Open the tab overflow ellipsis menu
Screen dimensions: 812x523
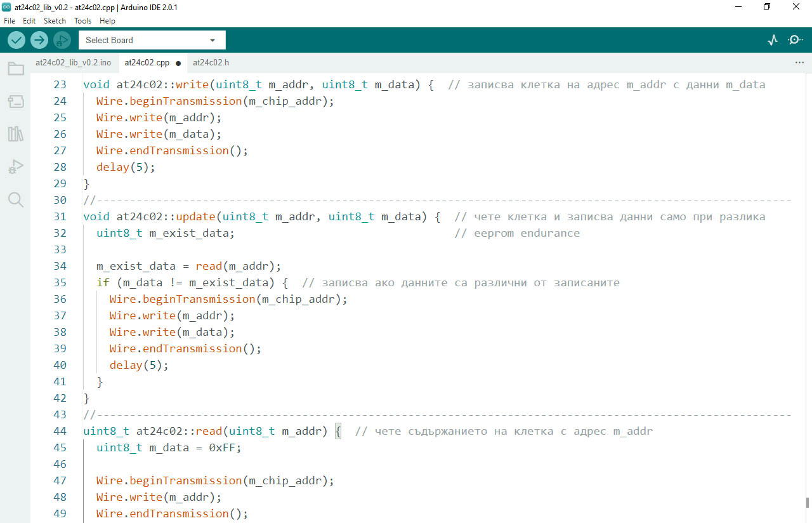click(x=799, y=63)
